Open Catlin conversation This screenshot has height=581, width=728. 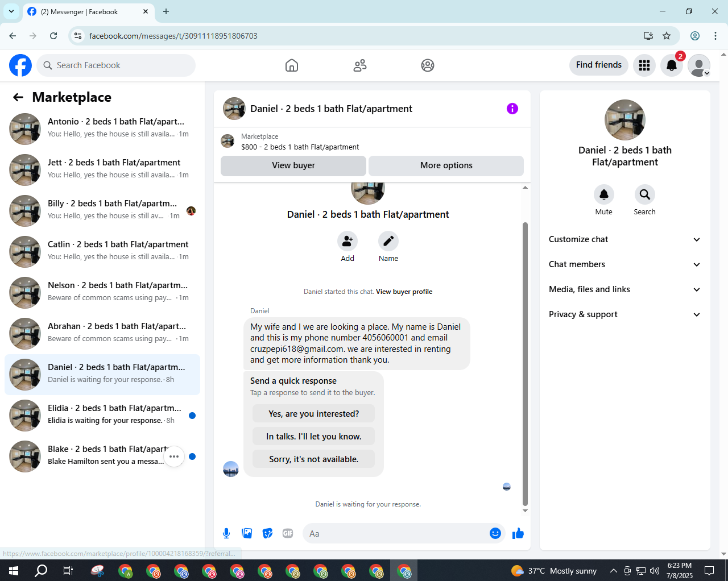102,252
